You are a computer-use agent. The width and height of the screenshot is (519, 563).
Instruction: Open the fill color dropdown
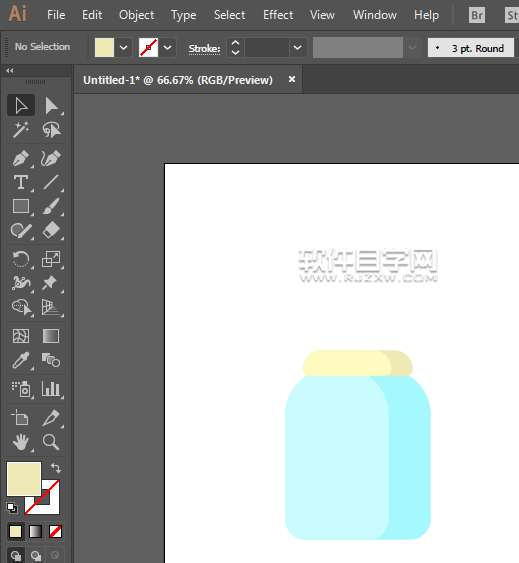(x=123, y=47)
